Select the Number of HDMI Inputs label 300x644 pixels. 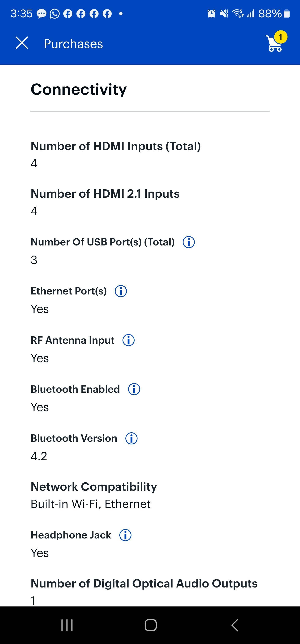[x=116, y=146]
